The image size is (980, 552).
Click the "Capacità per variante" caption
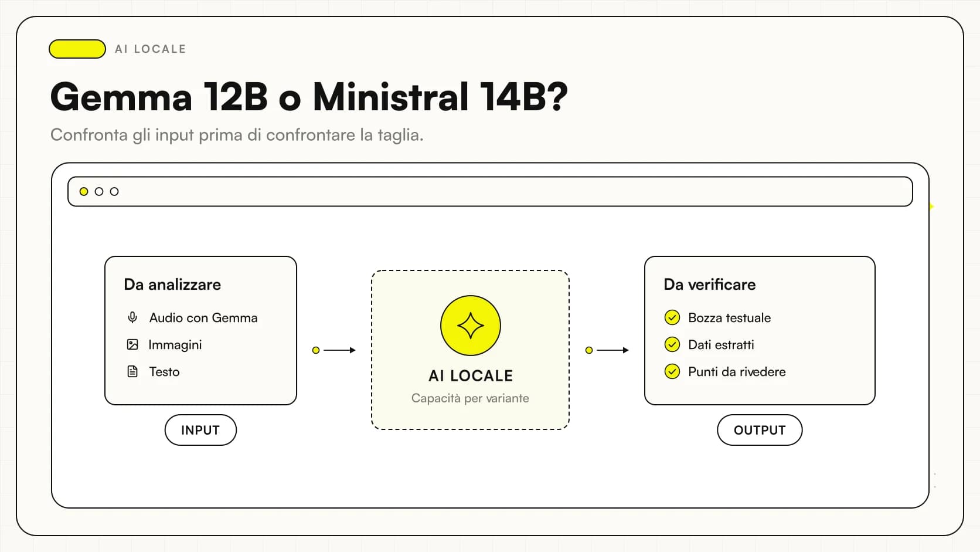[x=470, y=398]
